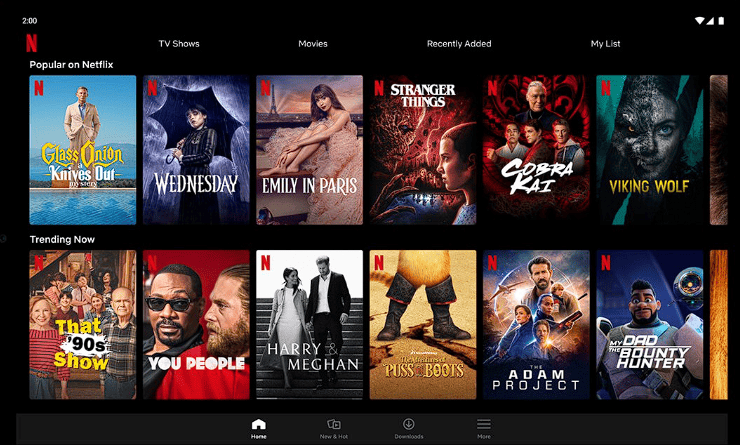Open the You People poster
The width and height of the screenshot is (740, 445).
click(196, 325)
